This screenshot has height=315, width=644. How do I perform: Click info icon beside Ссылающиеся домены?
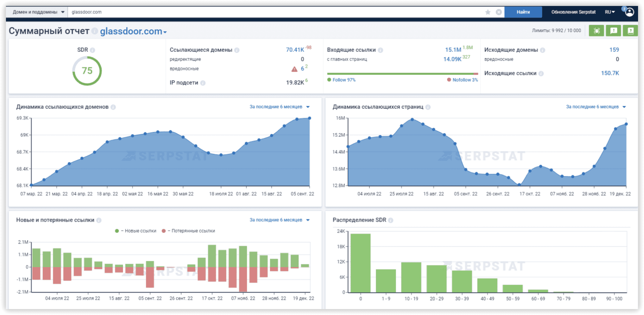pos(237,50)
